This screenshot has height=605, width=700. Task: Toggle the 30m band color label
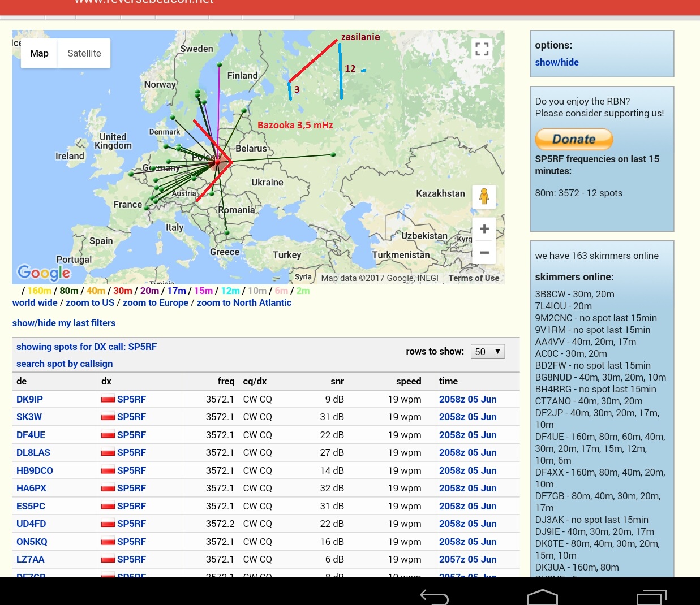[x=122, y=291]
